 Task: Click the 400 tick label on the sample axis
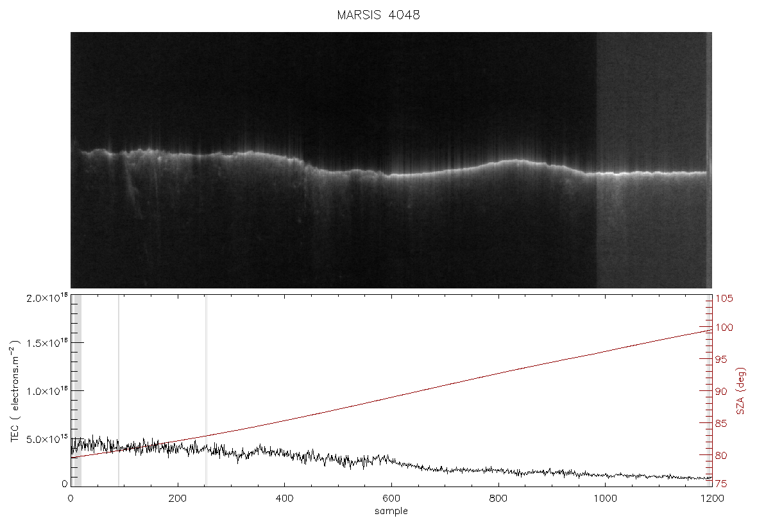coord(284,499)
